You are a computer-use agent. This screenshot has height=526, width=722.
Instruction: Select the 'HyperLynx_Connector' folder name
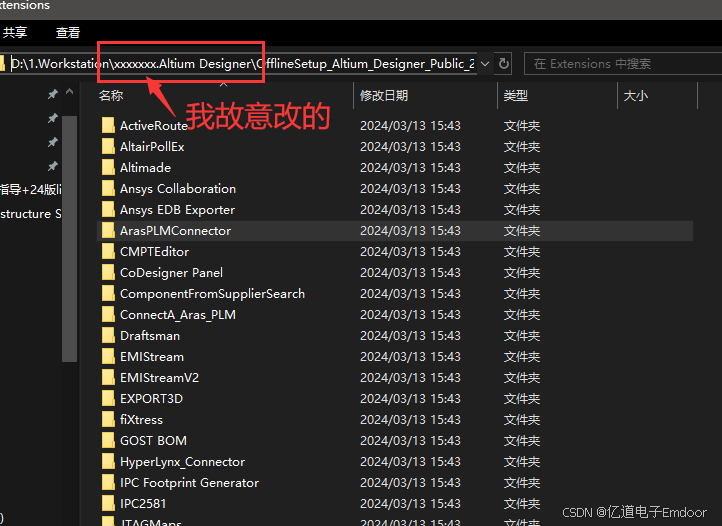(182, 462)
